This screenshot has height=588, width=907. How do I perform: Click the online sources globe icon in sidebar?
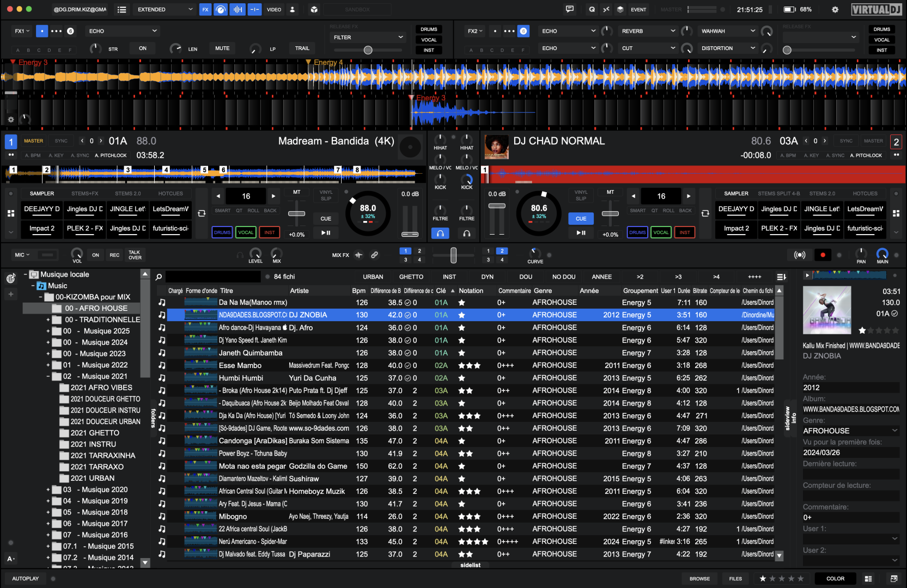tap(10, 279)
